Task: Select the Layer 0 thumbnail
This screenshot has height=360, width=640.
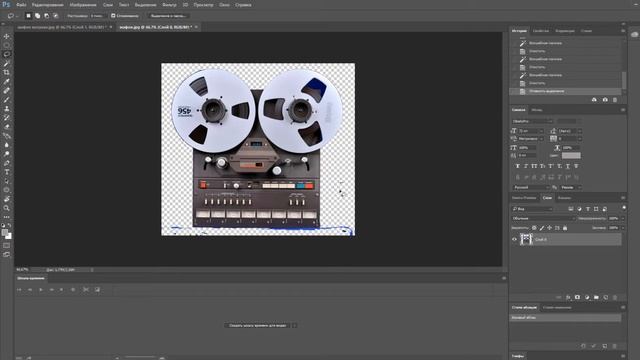Action: 526,239
